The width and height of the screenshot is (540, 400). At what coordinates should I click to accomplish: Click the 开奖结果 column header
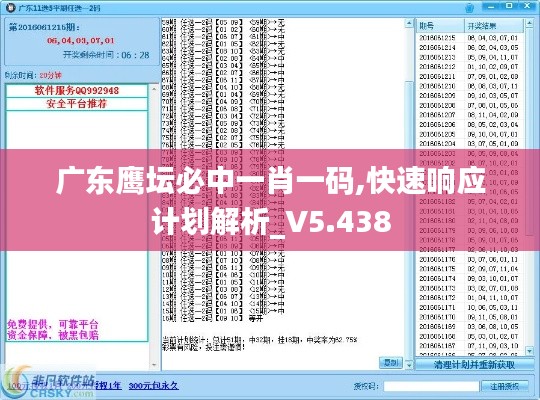click(494, 26)
